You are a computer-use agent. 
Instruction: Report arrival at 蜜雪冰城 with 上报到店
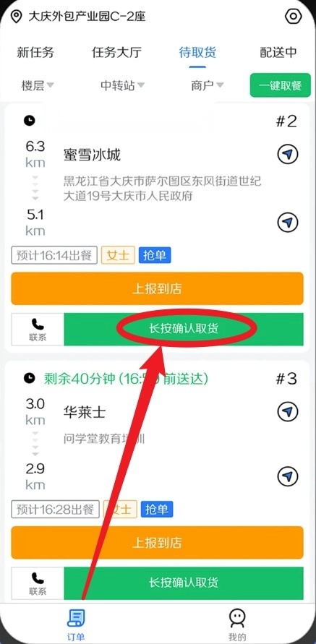pyautogui.click(x=157, y=288)
